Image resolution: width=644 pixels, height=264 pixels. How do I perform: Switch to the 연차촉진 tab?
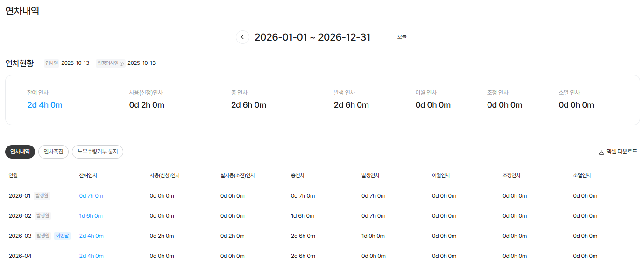(53, 152)
